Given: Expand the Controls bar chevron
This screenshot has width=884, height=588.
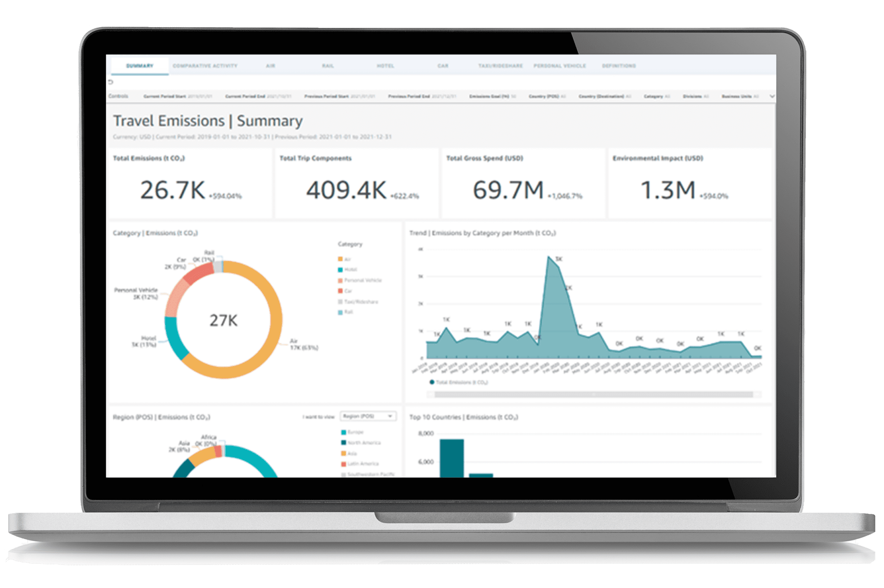Looking at the screenshot, I should [x=772, y=96].
